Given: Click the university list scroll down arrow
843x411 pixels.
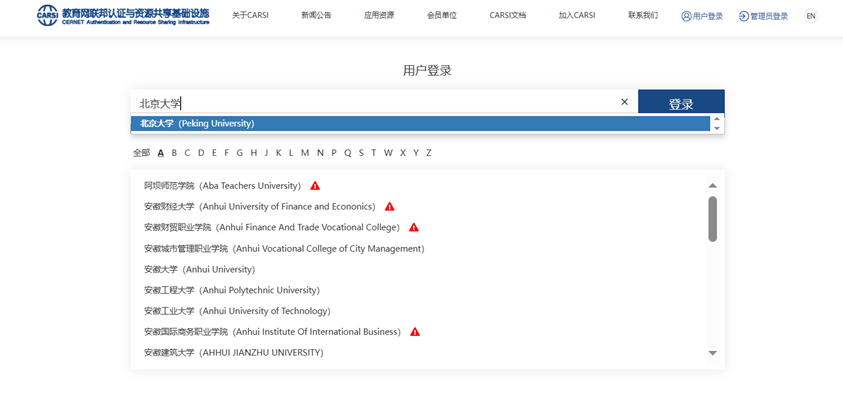Looking at the screenshot, I should click(712, 353).
